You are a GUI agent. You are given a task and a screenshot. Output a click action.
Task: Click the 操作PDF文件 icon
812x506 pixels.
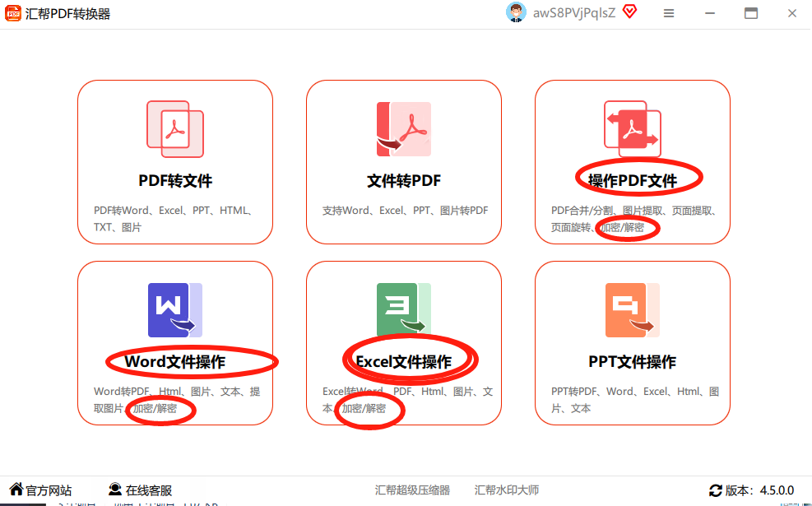633,129
